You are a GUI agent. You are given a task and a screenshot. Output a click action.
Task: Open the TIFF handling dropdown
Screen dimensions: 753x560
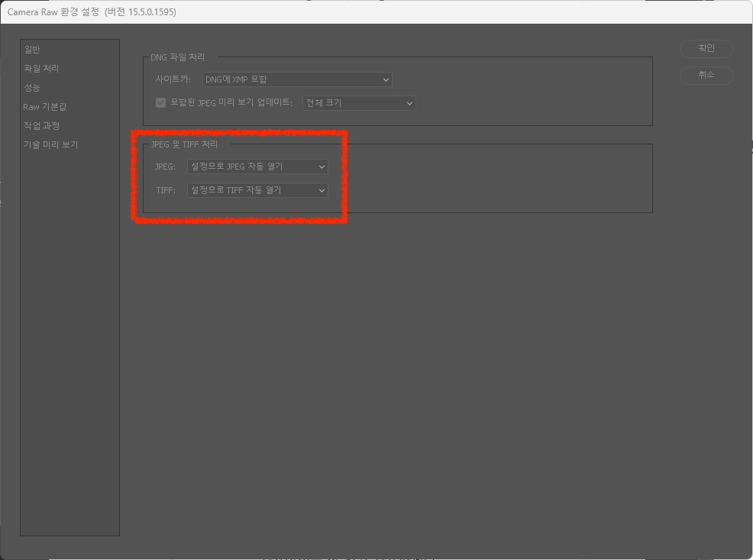click(257, 190)
